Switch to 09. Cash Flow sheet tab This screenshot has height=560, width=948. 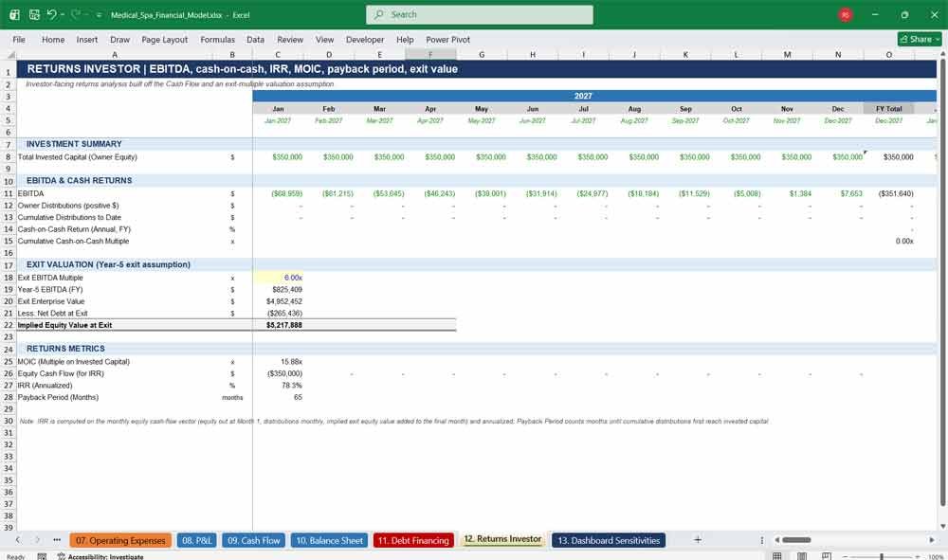point(254,541)
